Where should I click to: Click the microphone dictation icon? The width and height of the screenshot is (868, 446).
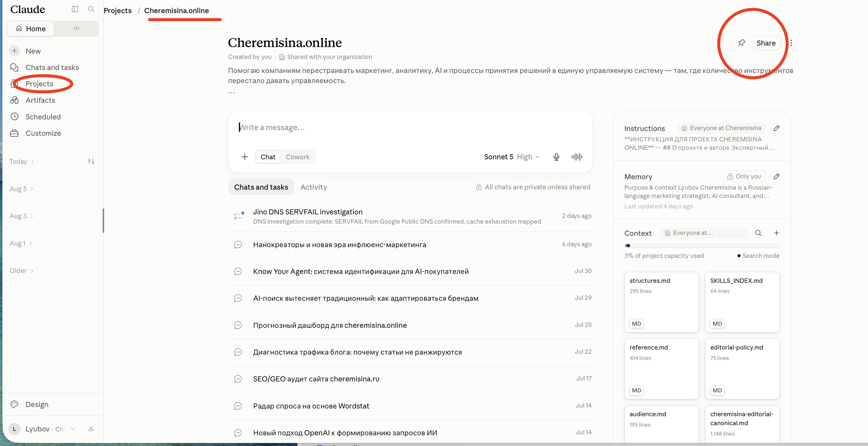(x=556, y=157)
